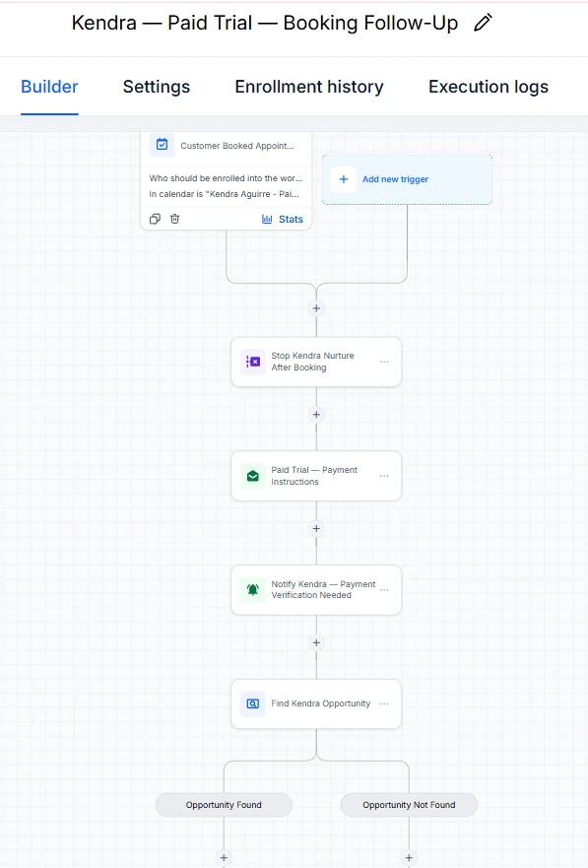Click "Who should be enrolled" trigger text
Image resolution: width=588 pixels, height=868 pixels.
[226, 178]
